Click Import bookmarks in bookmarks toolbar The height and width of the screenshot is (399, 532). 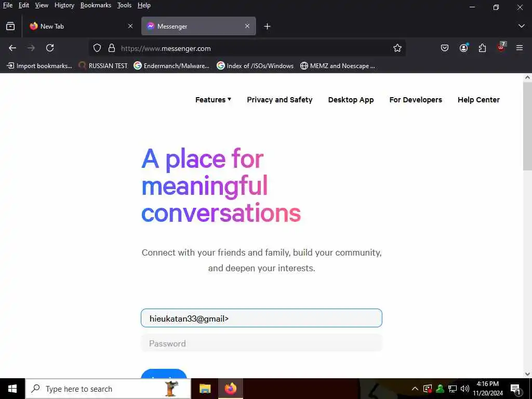tap(39, 66)
